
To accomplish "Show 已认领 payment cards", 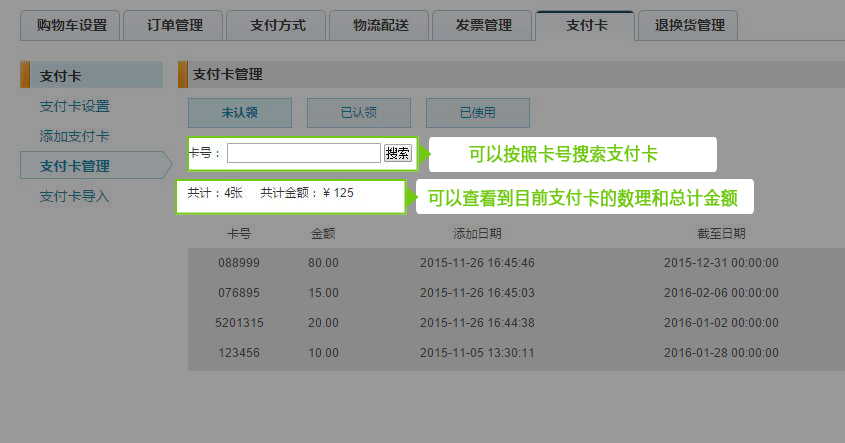I will [x=359, y=113].
